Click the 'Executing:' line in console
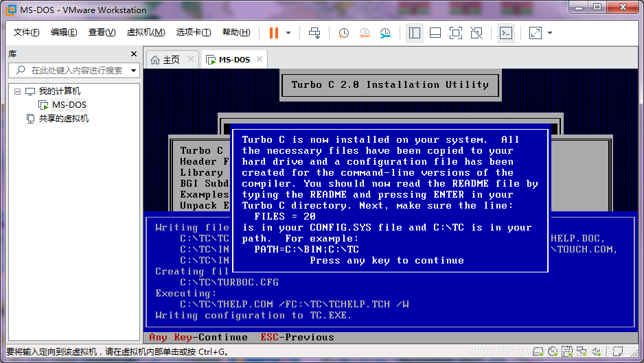This screenshot has width=644, height=363. click(x=185, y=294)
